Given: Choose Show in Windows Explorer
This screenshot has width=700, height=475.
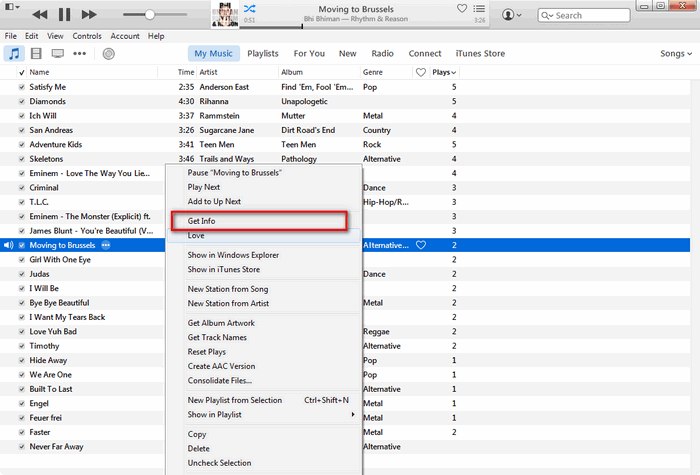Looking at the screenshot, I should pos(263,255).
